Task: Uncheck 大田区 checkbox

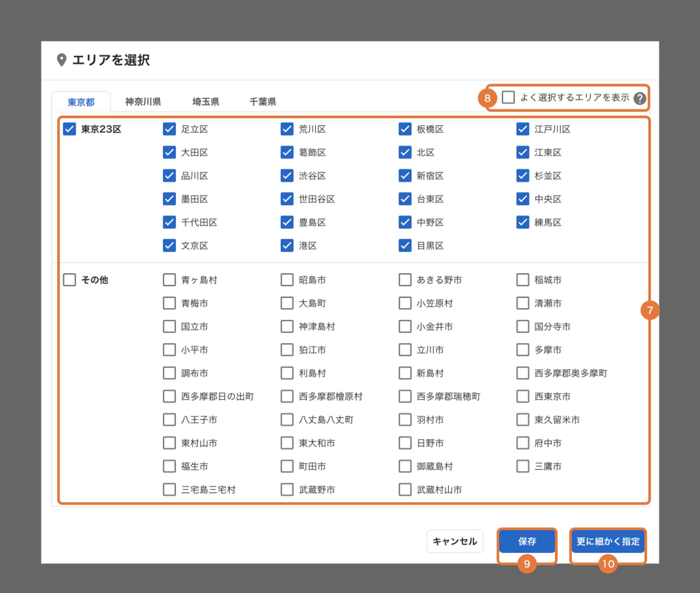Action: tap(169, 152)
